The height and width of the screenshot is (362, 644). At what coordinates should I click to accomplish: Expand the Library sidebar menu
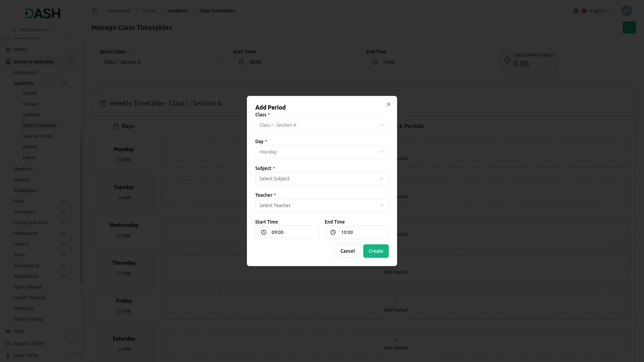click(x=64, y=244)
